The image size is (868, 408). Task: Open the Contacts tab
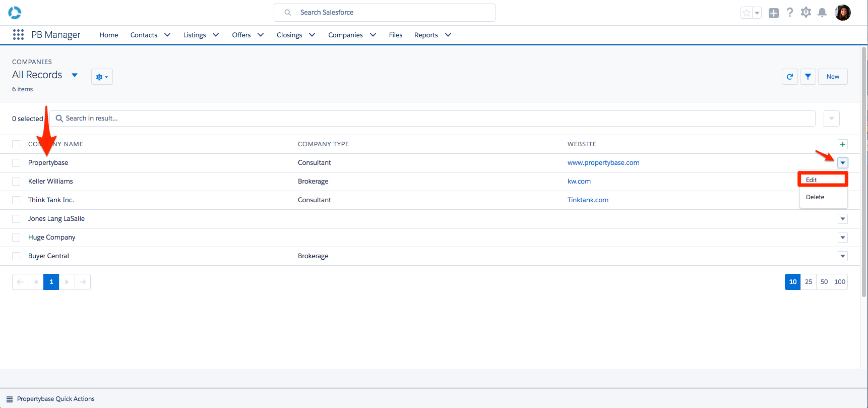click(144, 35)
